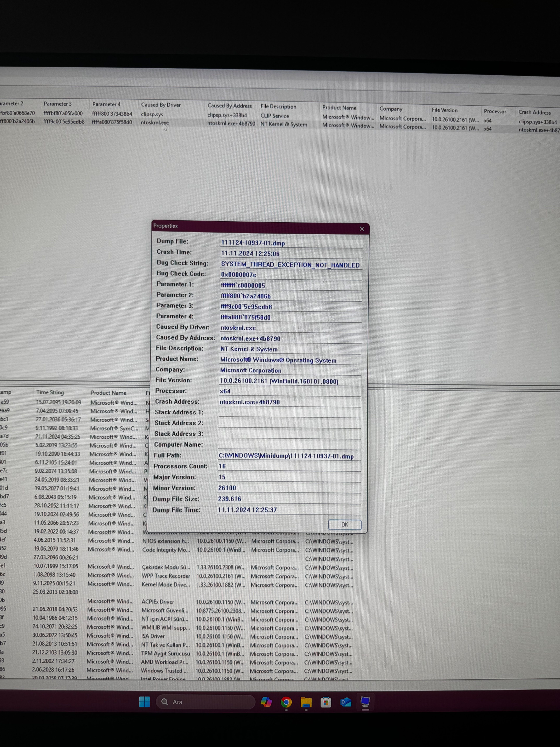The height and width of the screenshot is (747, 560).
Task: Open File Explorer from the taskbar
Action: point(306,702)
